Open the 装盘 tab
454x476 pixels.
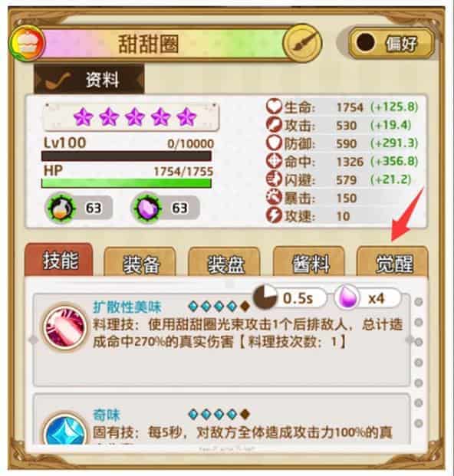click(x=225, y=263)
